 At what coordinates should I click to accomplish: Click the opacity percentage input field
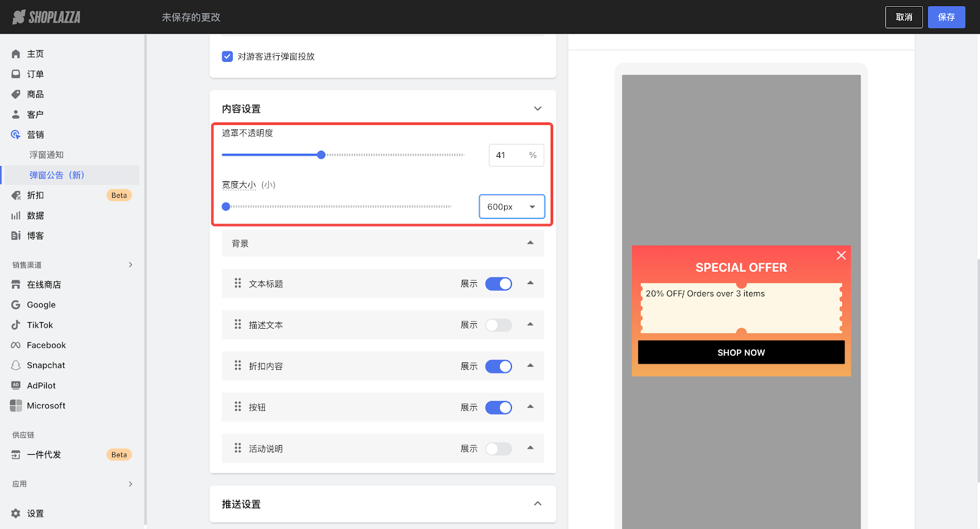pos(516,156)
